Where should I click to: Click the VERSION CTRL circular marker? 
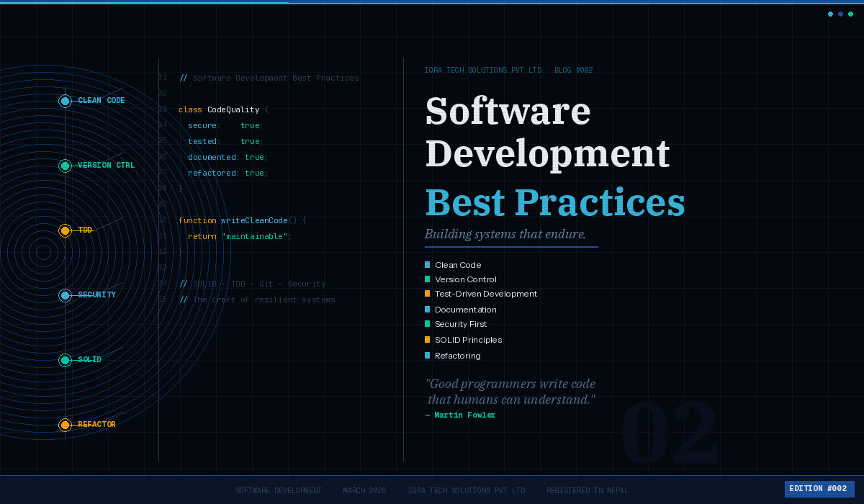click(66, 166)
